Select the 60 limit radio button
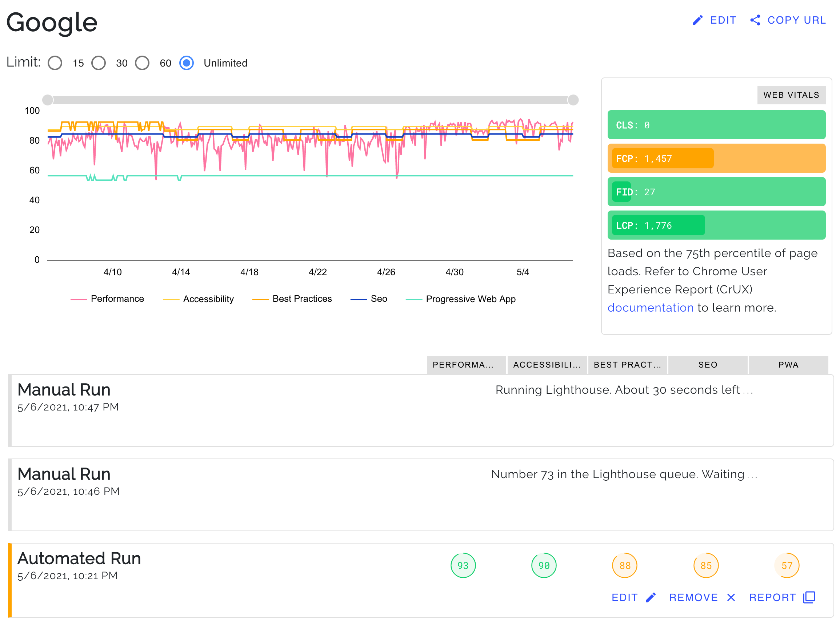This screenshot has width=840, height=625. coord(142,63)
